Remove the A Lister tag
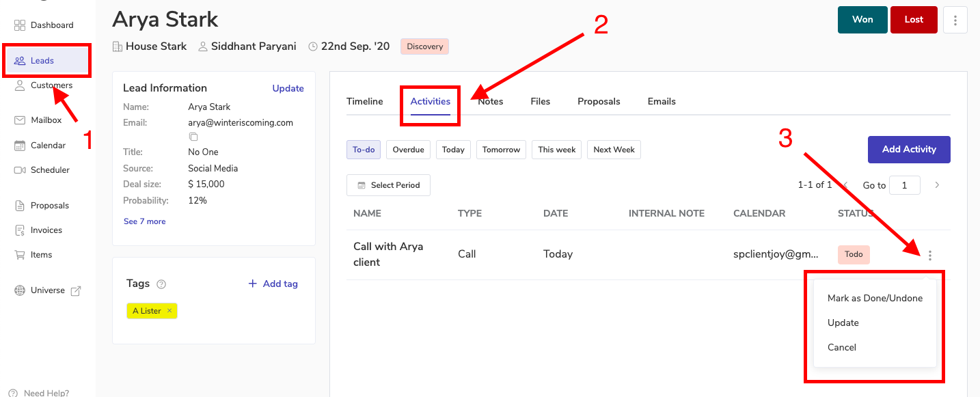The width and height of the screenshot is (980, 397). (x=169, y=311)
